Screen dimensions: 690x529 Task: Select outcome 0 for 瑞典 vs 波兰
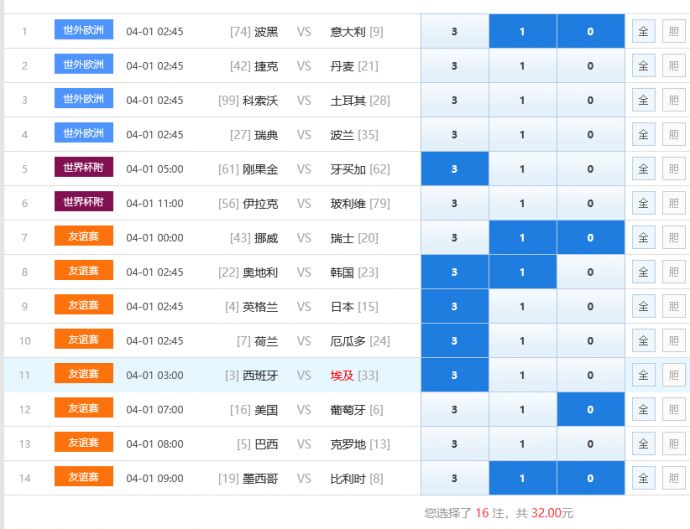[590, 135]
